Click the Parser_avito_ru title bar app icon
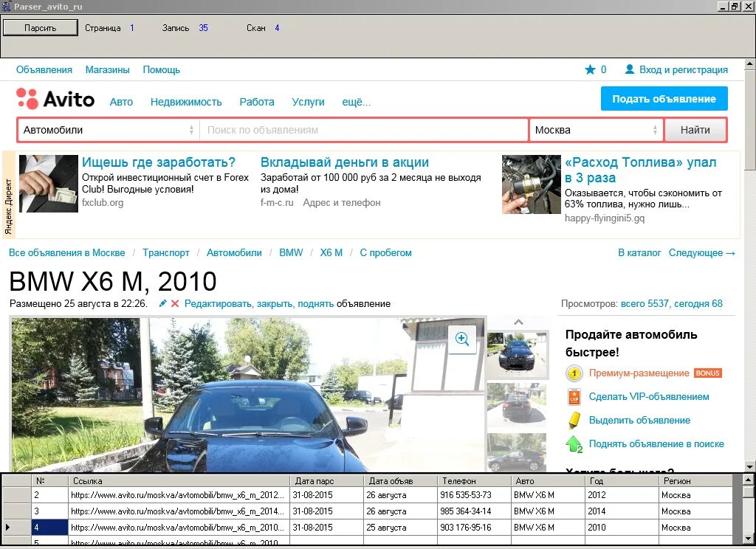This screenshot has width=756, height=549. tap(6, 6)
